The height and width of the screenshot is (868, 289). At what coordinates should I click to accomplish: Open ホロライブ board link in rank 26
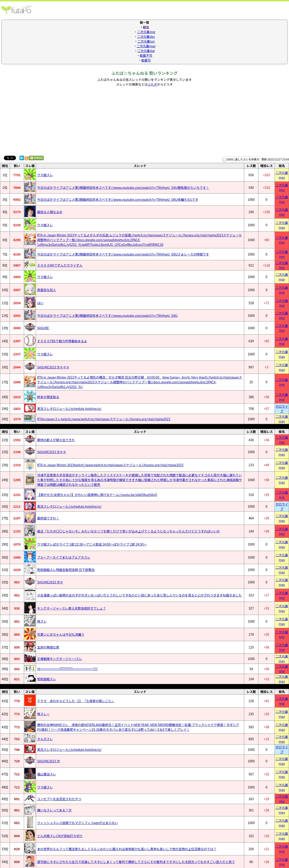pos(282,506)
